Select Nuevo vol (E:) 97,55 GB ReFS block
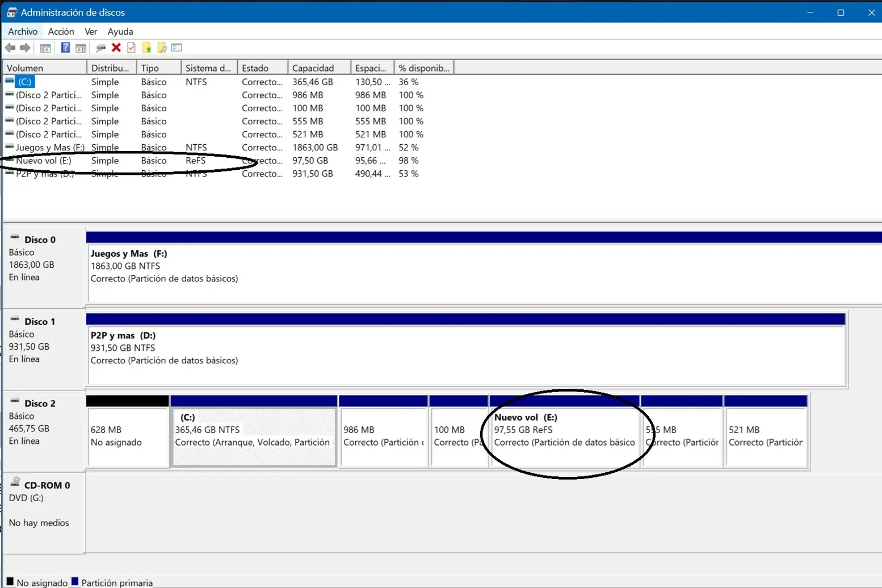 [565, 431]
